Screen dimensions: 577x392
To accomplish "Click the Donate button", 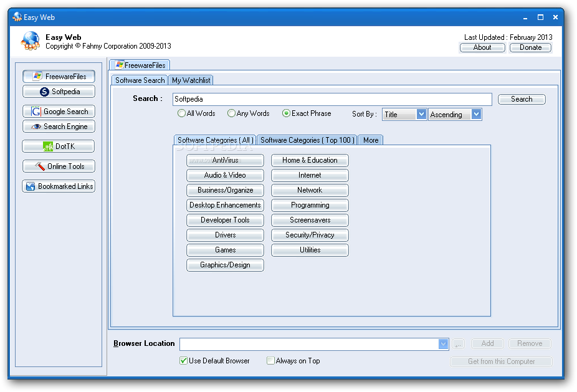I will [530, 47].
